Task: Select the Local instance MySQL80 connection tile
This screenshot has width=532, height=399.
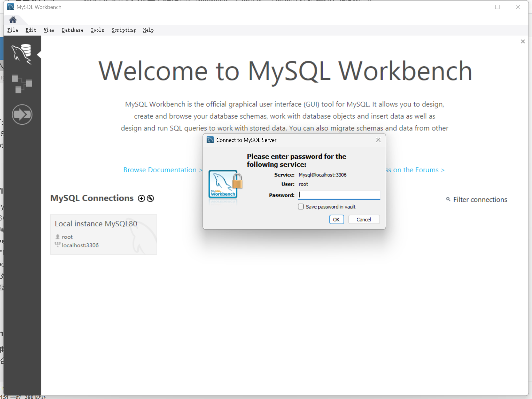Action: pyautogui.click(x=103, y=234)
